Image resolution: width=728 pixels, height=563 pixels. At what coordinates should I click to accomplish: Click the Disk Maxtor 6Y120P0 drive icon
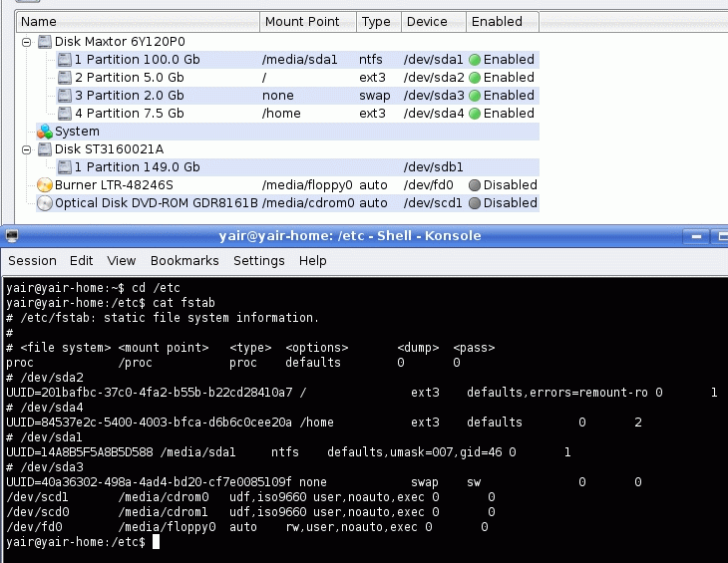pyautogui.click(x=45, y=42)
